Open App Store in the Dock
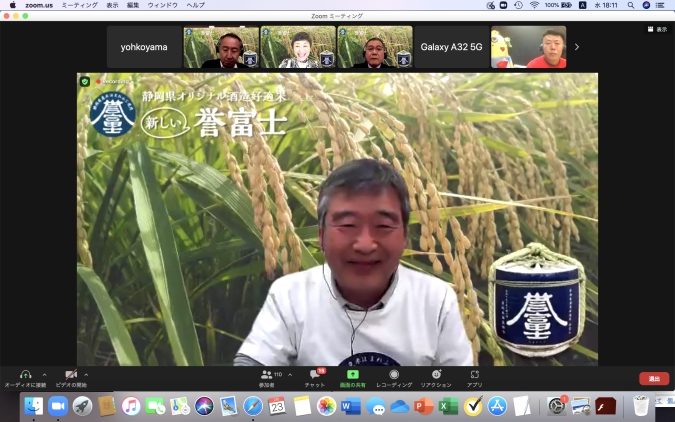The width and height of the screenshot is (675, 422). point(497,406)
